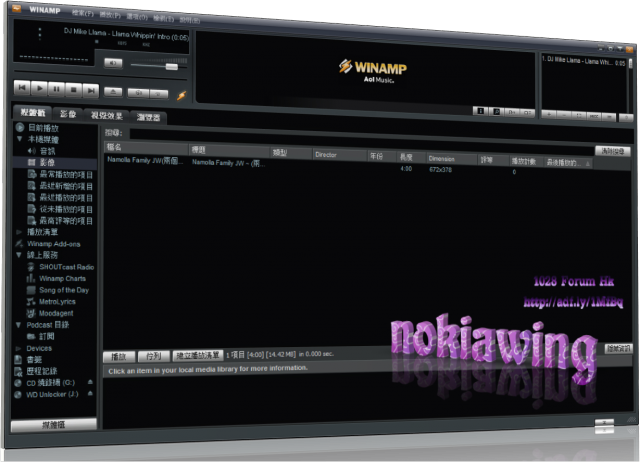
Task: Select the 目前播放 tree item
Action: pyautogui.click(x=43, y=128)
